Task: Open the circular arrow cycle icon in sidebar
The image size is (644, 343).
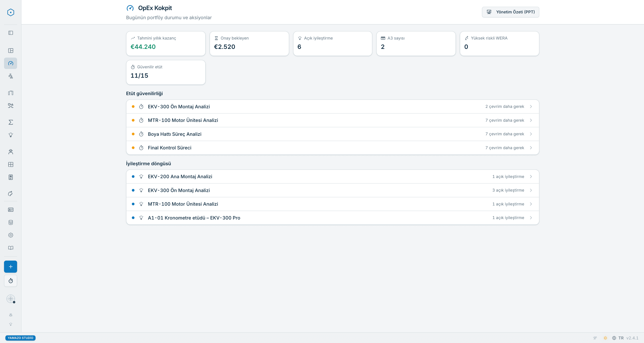Action: click(11, 194)
